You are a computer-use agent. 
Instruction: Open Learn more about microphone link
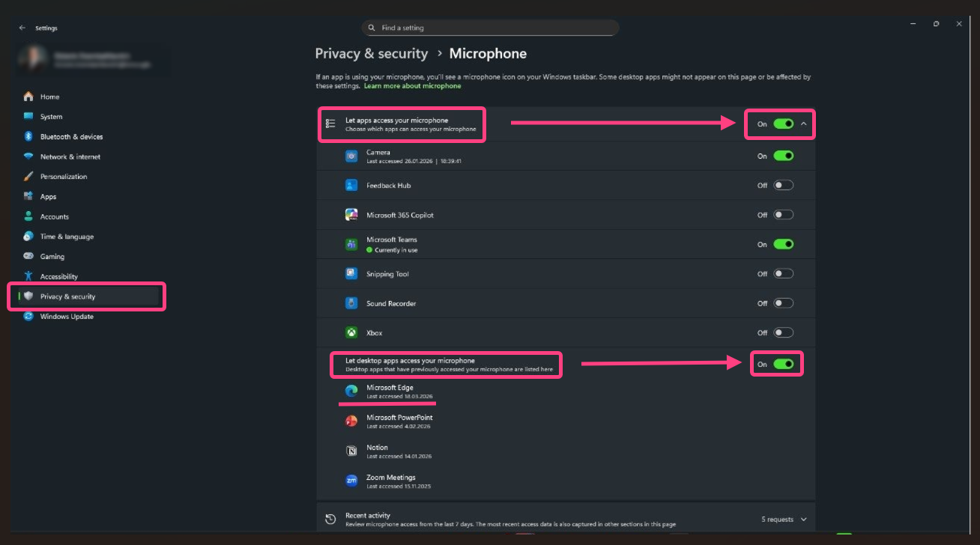pos(412,86)
